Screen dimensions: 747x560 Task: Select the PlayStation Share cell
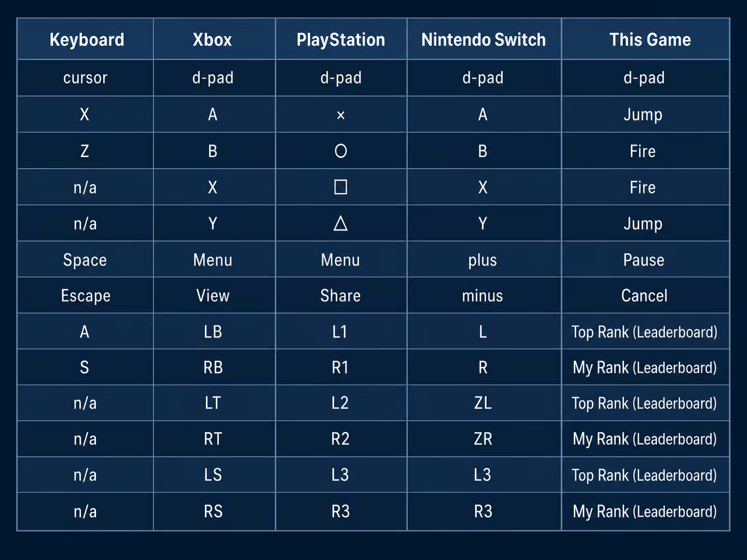pos(340,295)
